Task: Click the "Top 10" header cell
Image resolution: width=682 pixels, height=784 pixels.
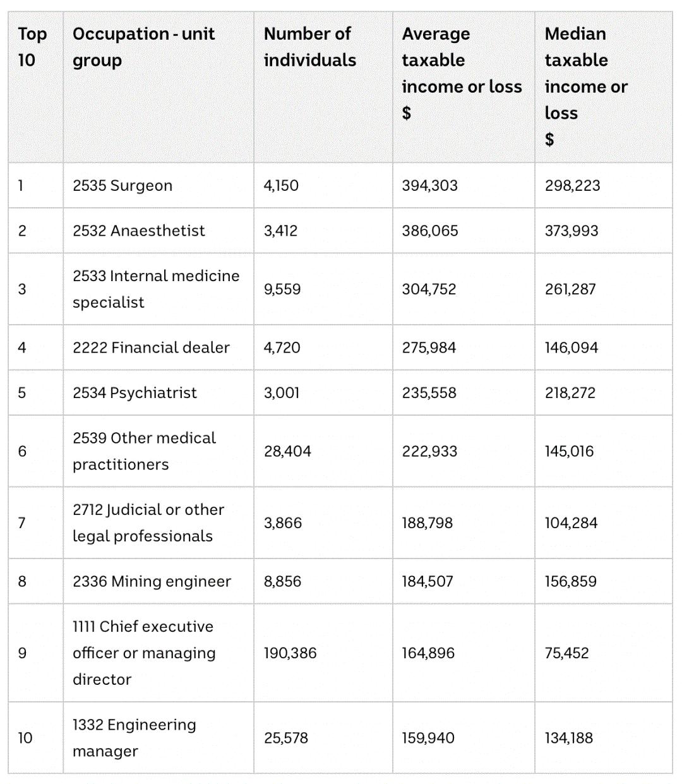Action: (32, 47)
